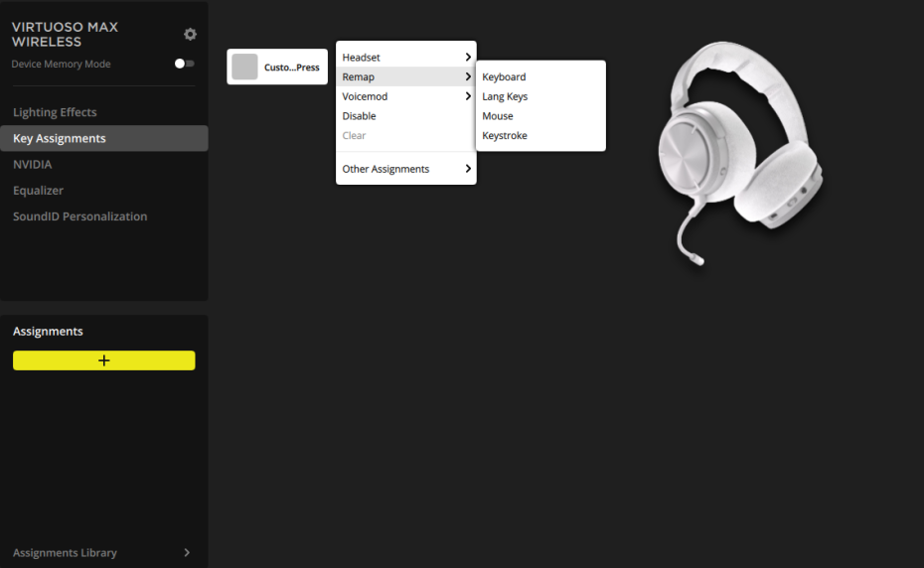
Task: Toggle Device Memory Mode switch
Action: click(185, 64)
